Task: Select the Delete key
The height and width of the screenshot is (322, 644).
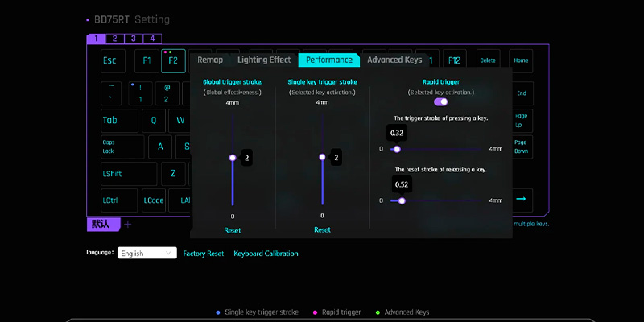Action: pos(488,61)
